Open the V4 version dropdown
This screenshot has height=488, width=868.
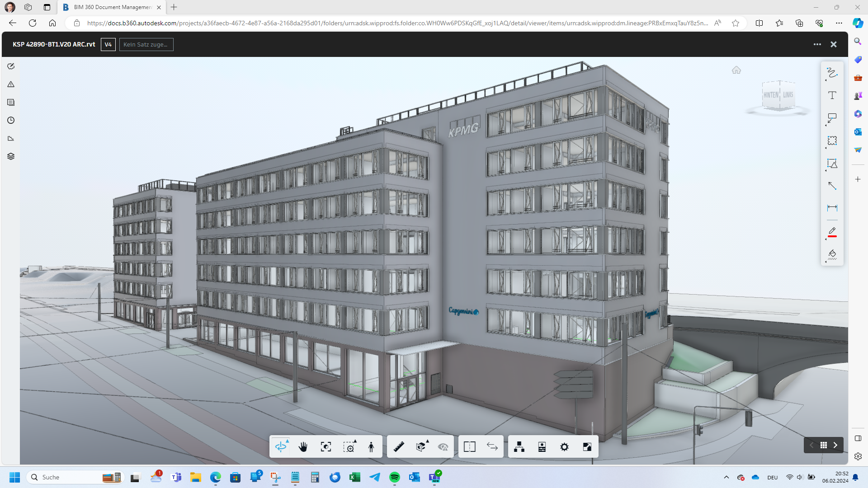(108, 44)
